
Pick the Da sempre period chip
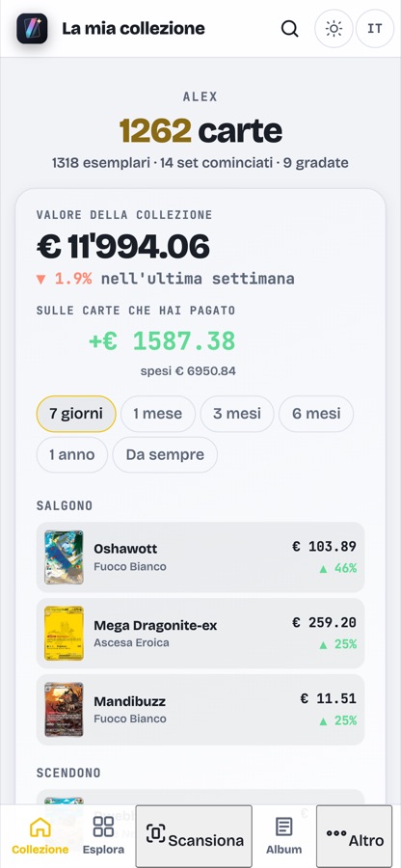pos(165,455)
